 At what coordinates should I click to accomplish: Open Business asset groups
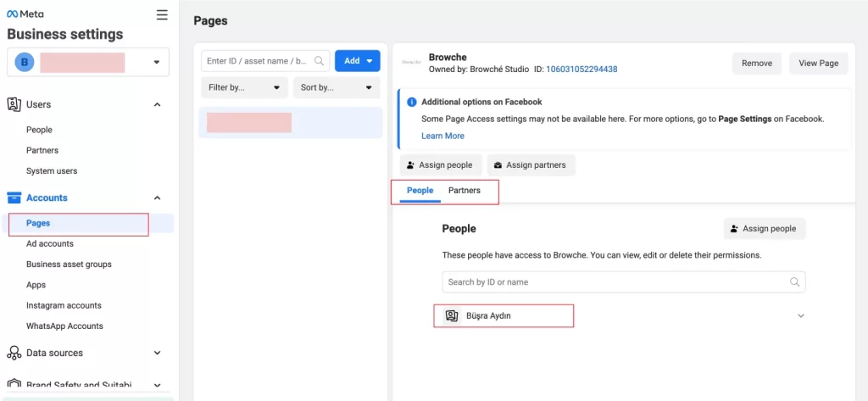tap(69, 265)
